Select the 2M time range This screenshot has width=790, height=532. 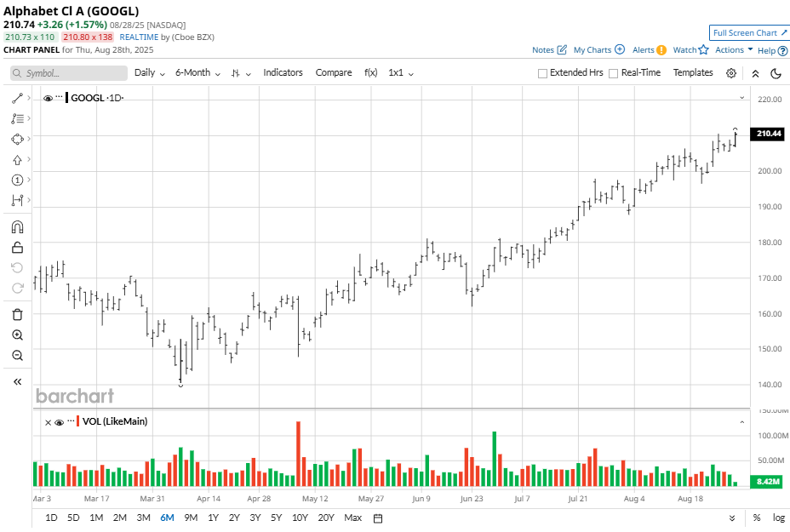pos(119,518)
